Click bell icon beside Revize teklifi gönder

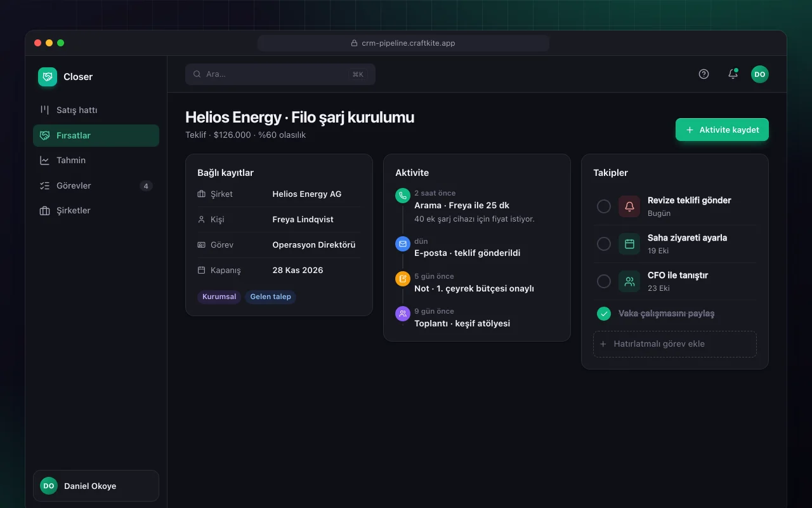(x=629, y=206)
